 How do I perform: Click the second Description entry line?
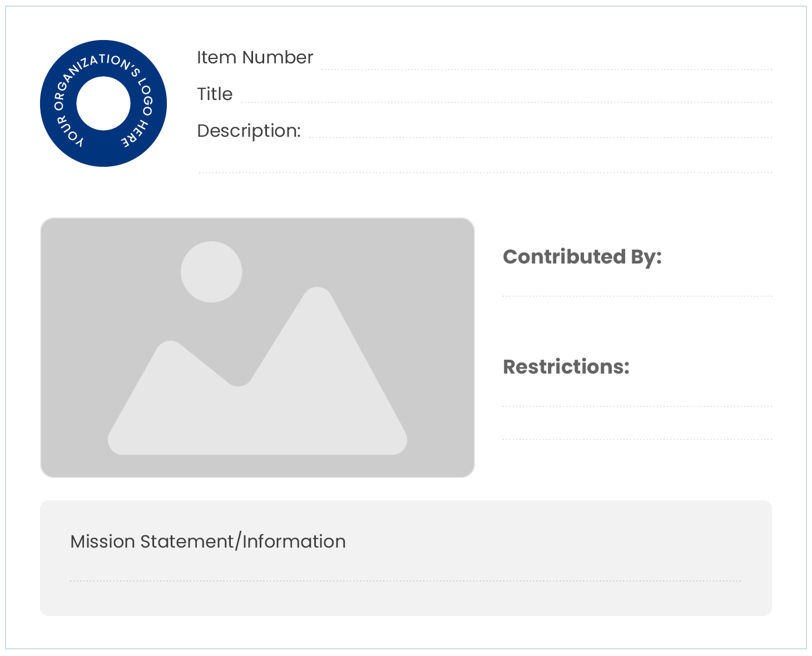485,172
